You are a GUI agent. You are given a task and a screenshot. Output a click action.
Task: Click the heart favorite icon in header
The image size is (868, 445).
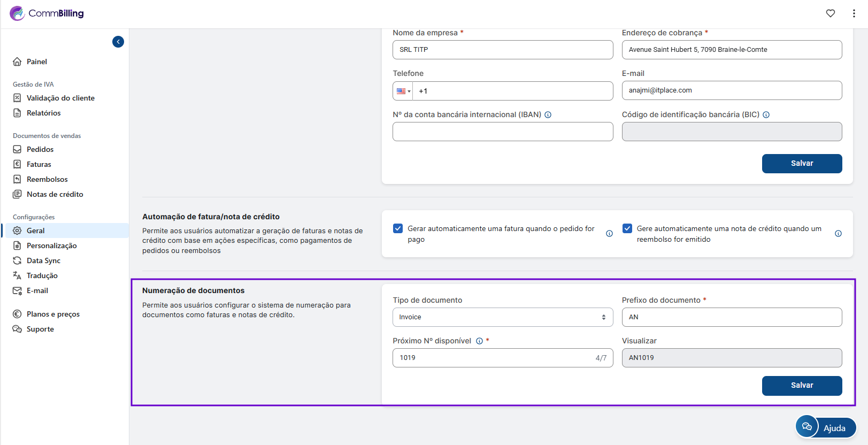click(x=830, y=13)
